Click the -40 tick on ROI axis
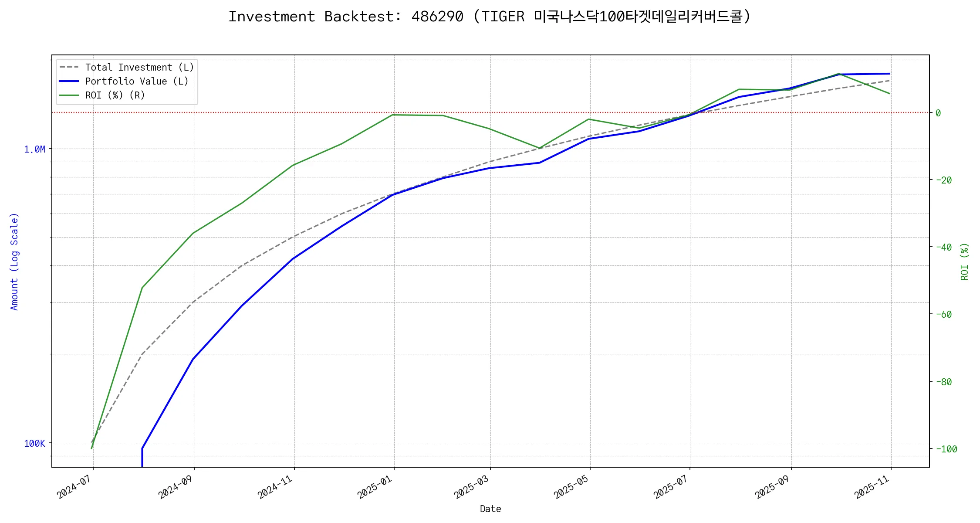 (943, 248)
